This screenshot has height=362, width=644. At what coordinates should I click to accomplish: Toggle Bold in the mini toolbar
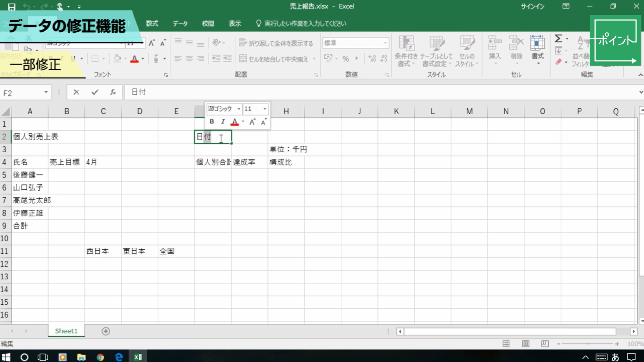click(212, 122)
